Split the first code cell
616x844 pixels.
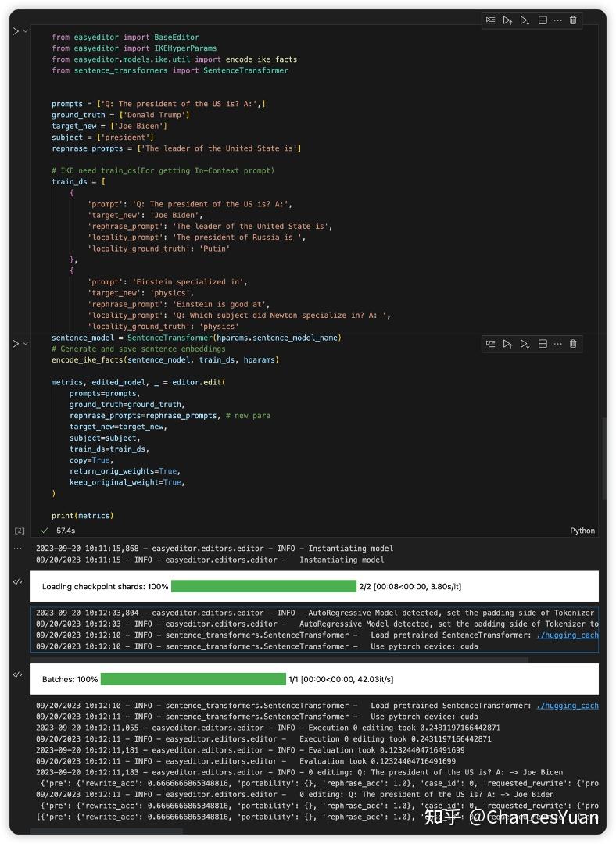(x=542, y=20)
